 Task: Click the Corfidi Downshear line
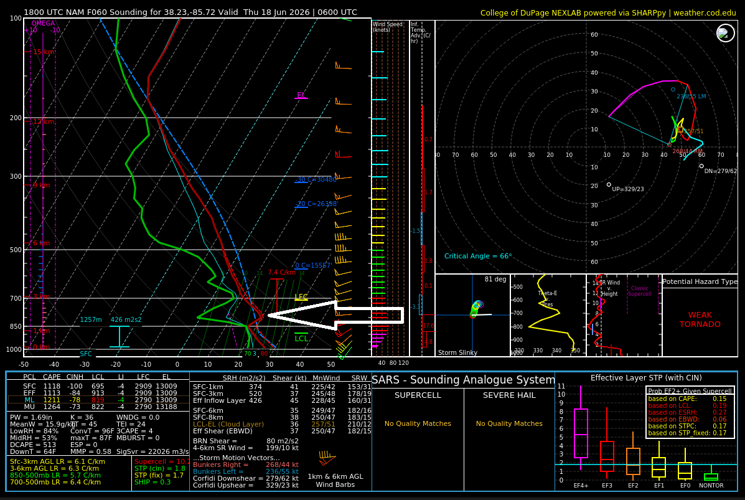pos(245,479)
